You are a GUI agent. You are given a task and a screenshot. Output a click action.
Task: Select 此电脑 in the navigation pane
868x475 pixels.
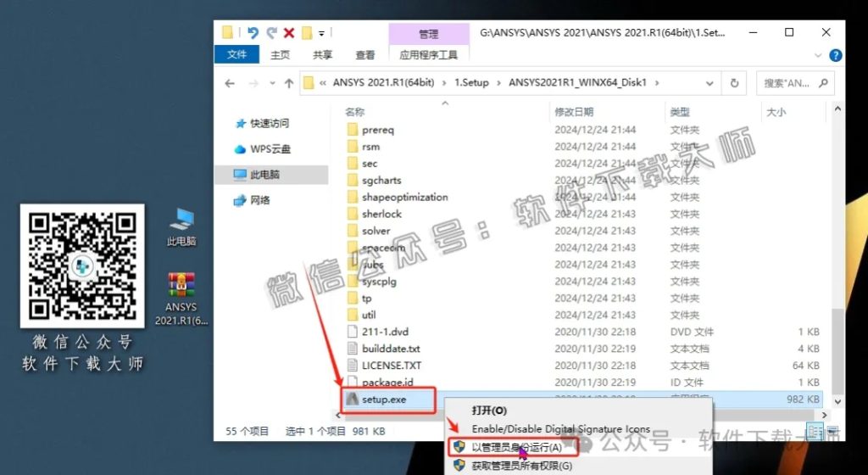(x=271, y=175)
